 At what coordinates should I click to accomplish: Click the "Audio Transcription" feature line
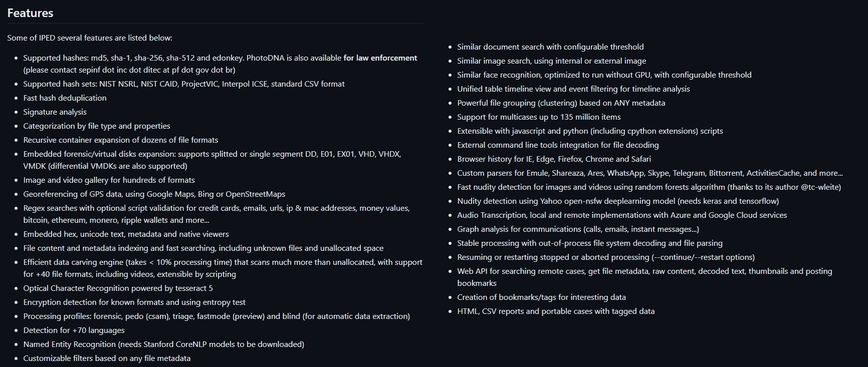pos(621,215)
